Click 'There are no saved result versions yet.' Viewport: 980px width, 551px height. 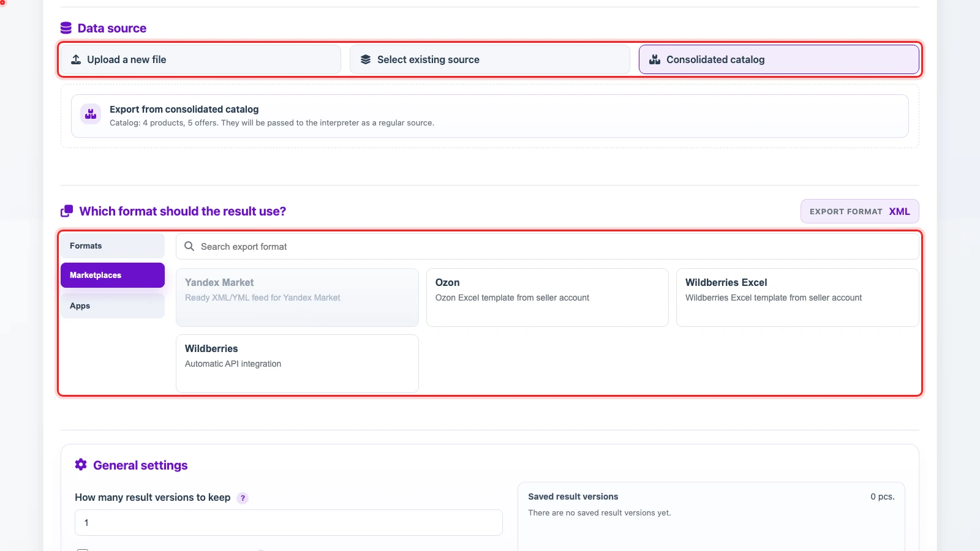pyautogui.click(x=600, y=513)
